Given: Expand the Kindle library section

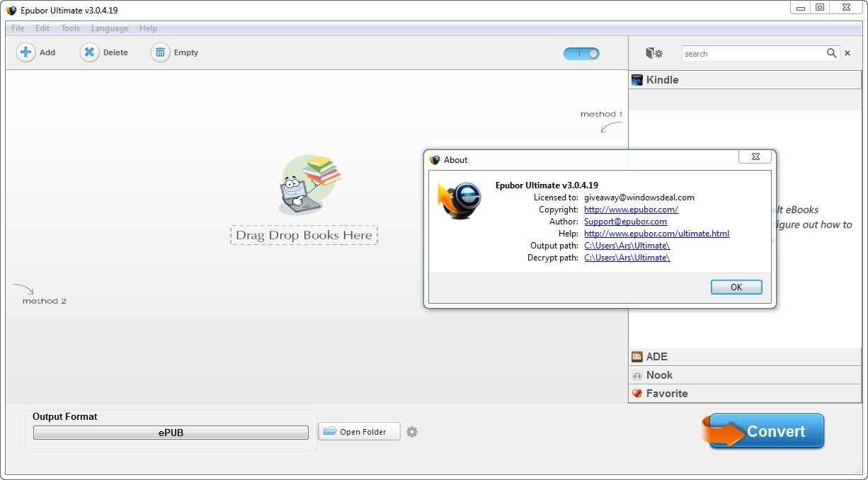Looking at the screenshot, I should click(745, 80).
